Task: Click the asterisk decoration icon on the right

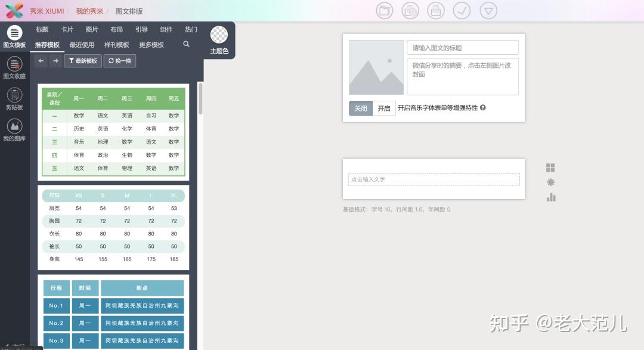Action: coord(550,182)
